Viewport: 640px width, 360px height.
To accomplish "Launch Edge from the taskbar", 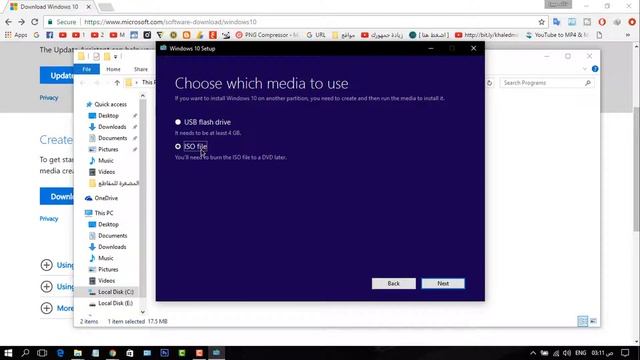I will (60, 353).
